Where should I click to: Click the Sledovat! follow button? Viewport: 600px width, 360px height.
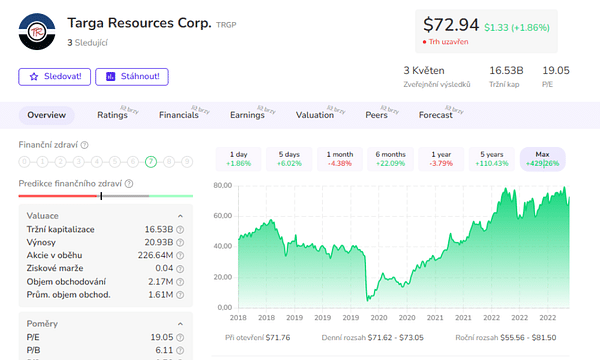pos(55,77)
